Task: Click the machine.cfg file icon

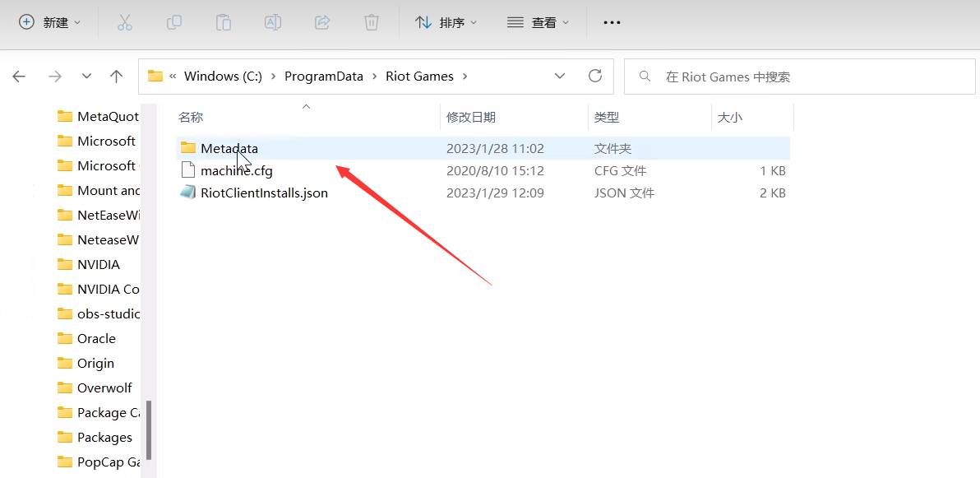Action: pyautogui.click(x=188, y=170)
